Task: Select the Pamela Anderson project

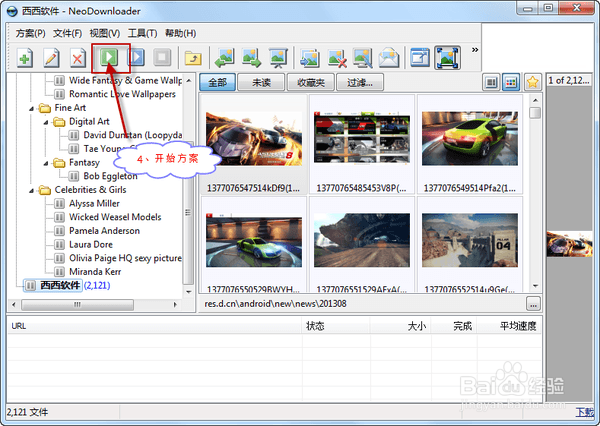Action: click(104, 231)
